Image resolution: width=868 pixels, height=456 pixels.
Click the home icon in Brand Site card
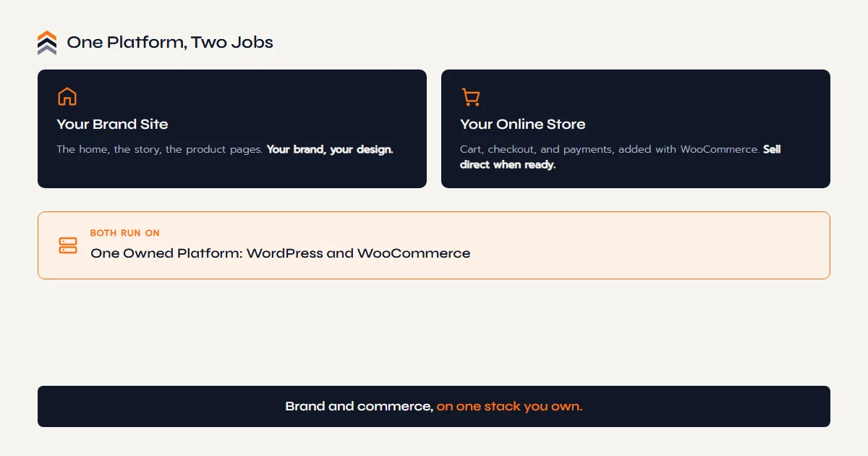tap(67, 97)
